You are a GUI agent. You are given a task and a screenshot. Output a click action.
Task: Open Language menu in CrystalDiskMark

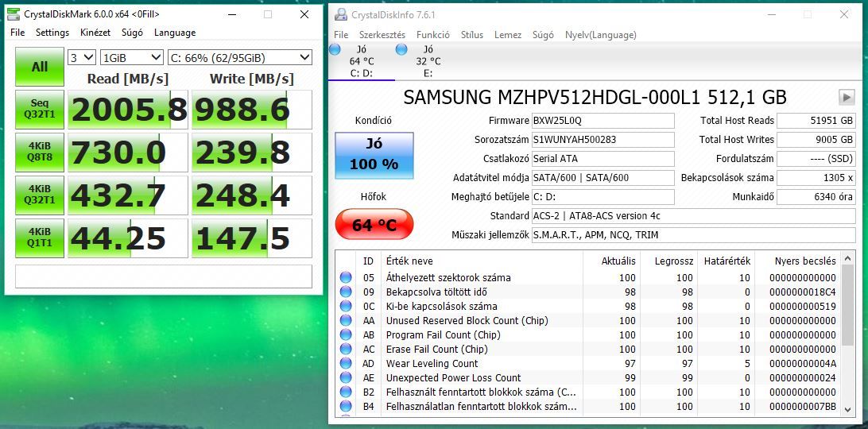(175, 33)
